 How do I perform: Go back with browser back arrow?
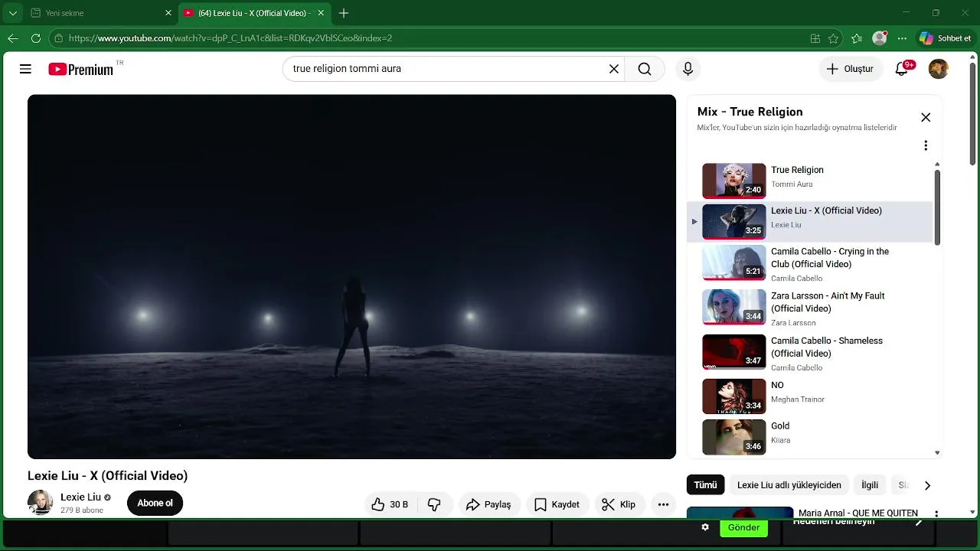click(x=13, y=38)
